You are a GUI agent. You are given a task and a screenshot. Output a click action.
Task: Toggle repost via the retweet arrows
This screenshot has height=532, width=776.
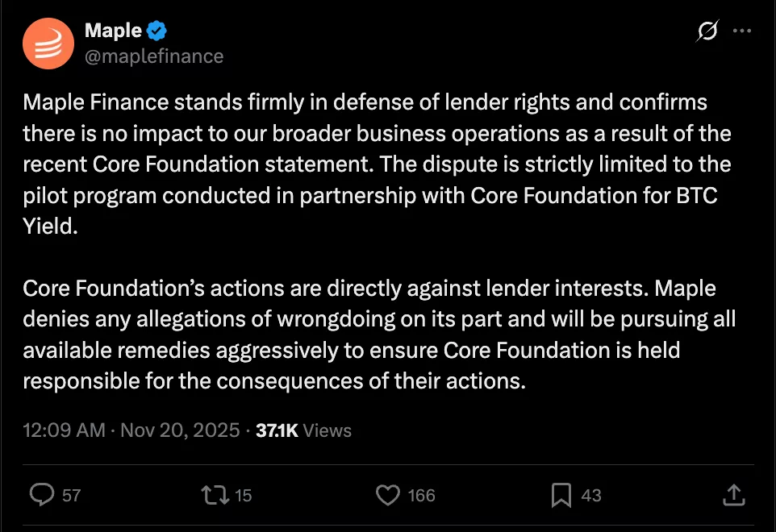tap(216, 495)
